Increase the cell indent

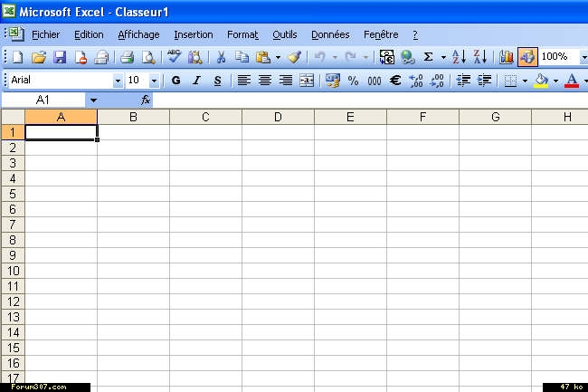[485, 81]
